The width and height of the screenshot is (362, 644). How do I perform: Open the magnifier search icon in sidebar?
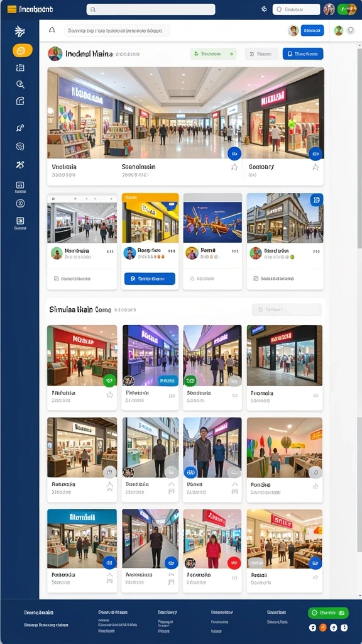(x=20, y=84)
